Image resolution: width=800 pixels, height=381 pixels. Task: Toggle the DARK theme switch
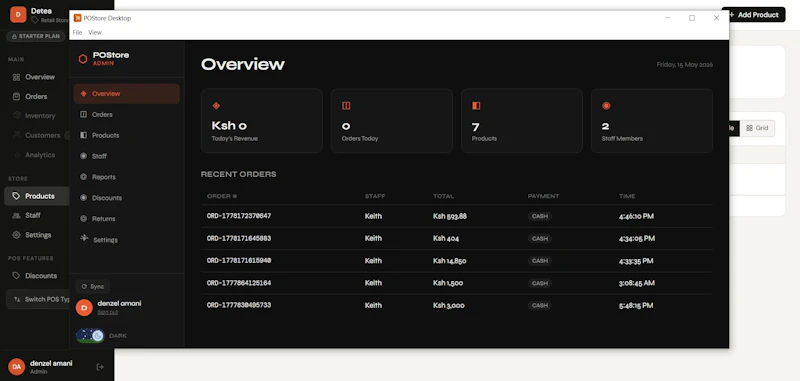[90, 336]
